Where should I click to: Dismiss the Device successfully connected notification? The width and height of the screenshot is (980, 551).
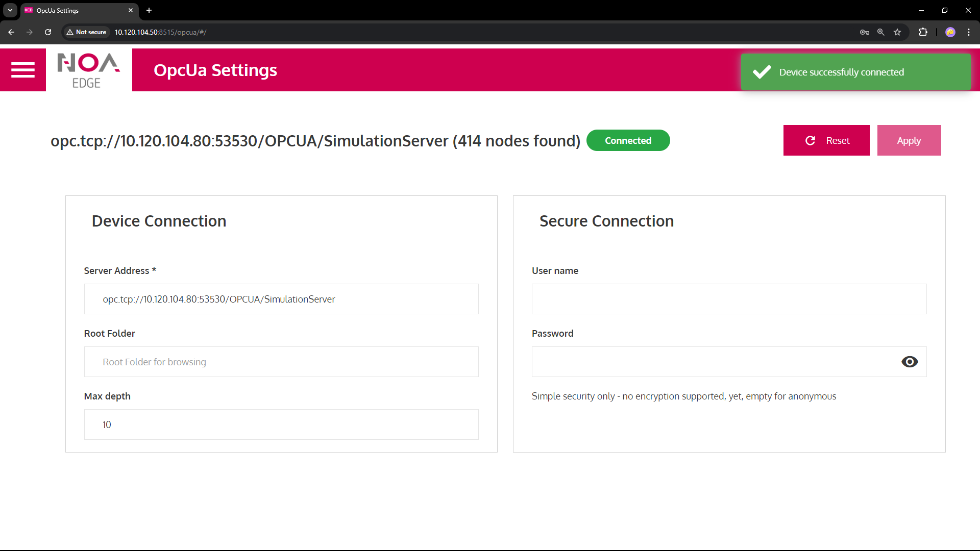pos(855,72)
